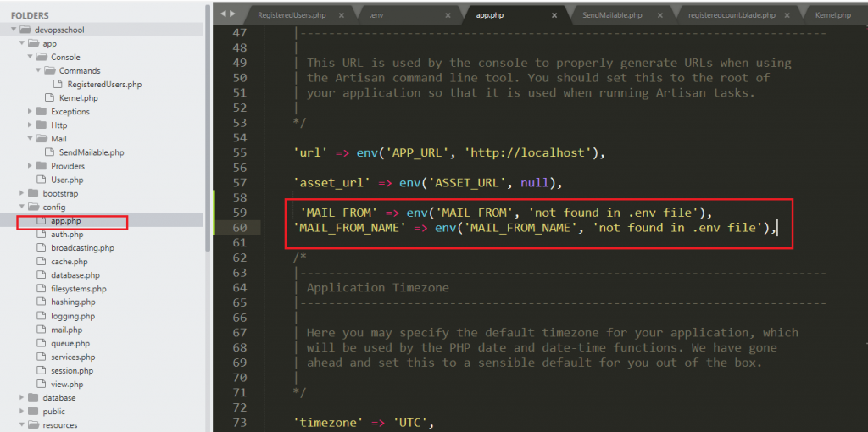The height and width of the screenshot is (432, 868).
Task: Open database.php from config folder
Action: point(75,275)
